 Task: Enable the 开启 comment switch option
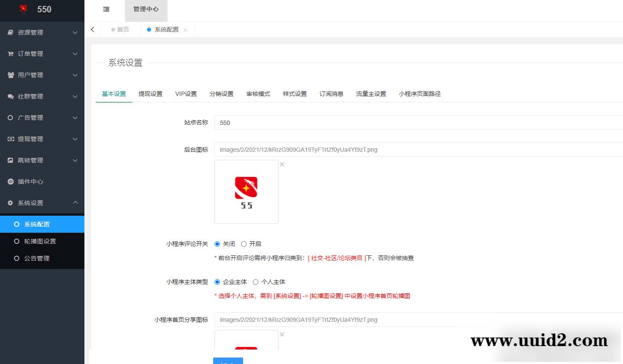click(x=244, y=244)
